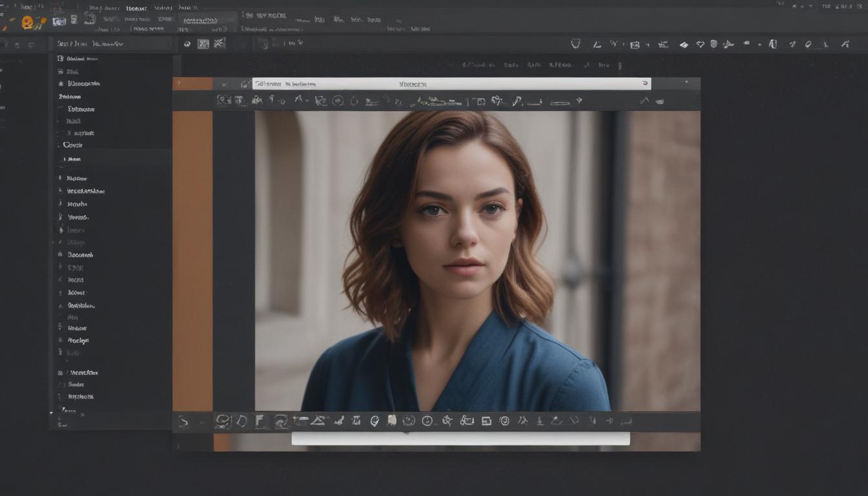Select the crossed-out icon next to the highlighted square
The image size is (868, 496).
[x=220, y=43]
